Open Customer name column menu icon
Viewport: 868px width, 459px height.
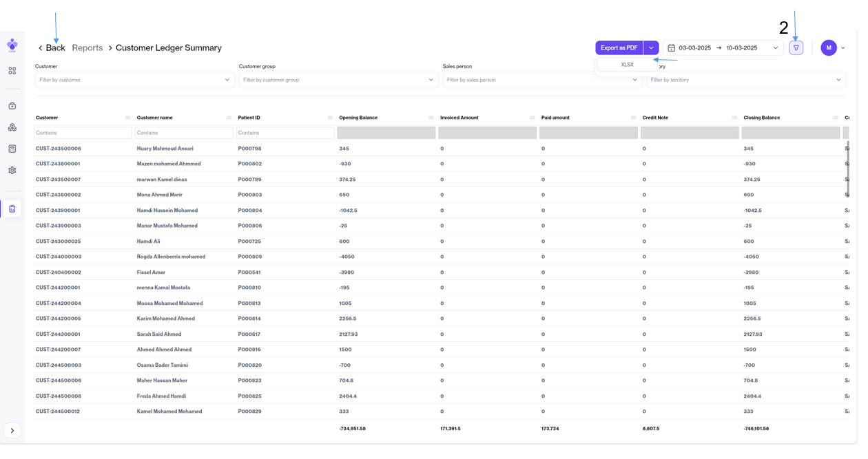[x=229, y=118]
